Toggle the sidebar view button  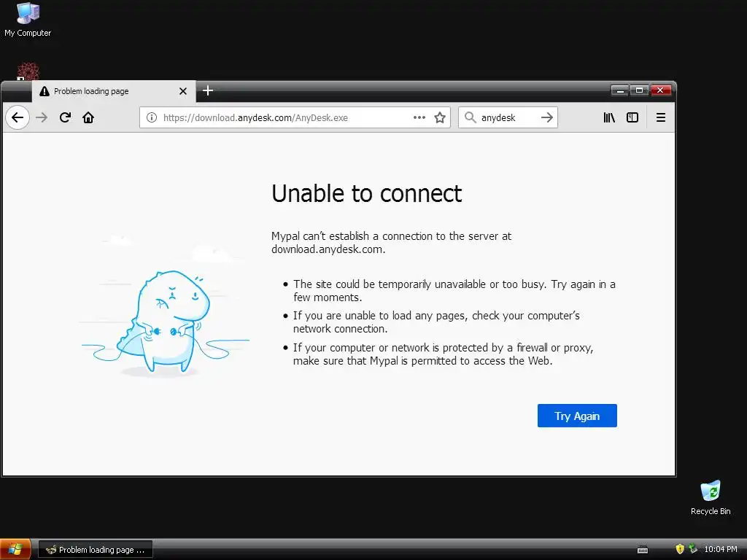point(632,117)
